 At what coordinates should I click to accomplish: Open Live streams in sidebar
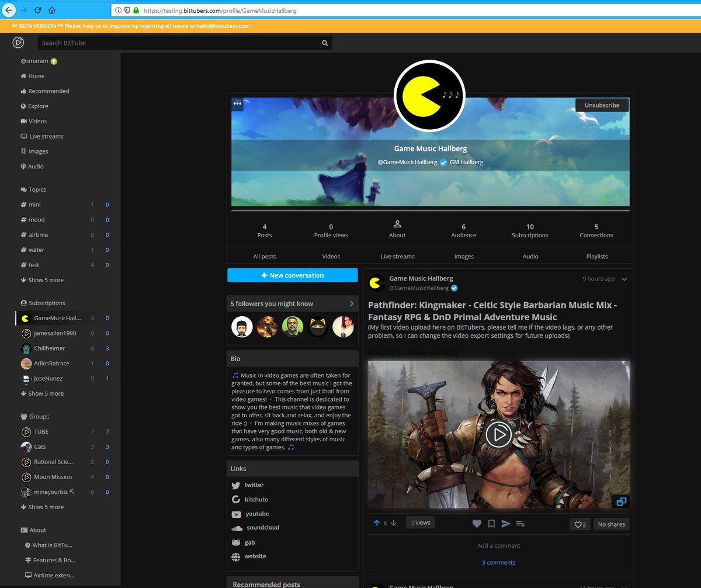click(41, 136)
